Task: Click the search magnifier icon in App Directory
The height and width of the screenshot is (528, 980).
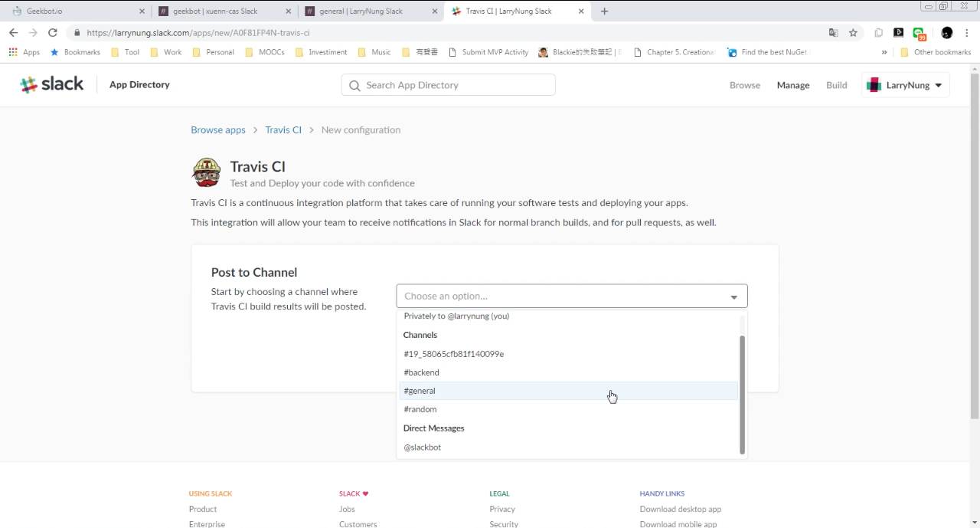Action: (x=354, y=86)
